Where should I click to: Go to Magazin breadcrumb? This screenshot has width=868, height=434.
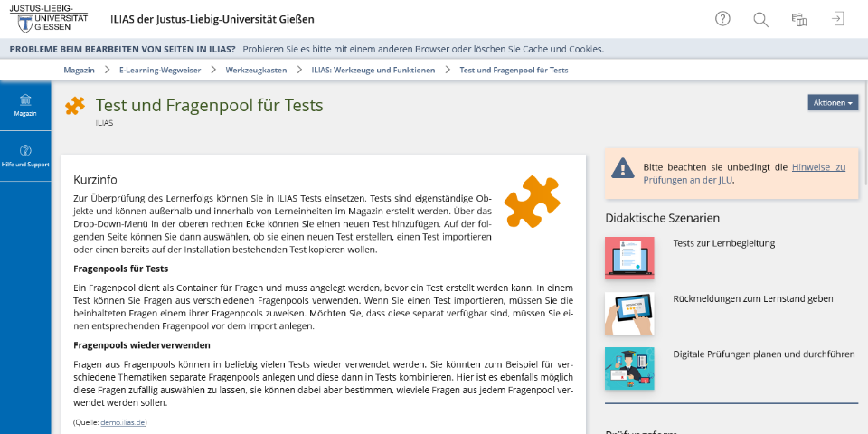coord(80,70)
